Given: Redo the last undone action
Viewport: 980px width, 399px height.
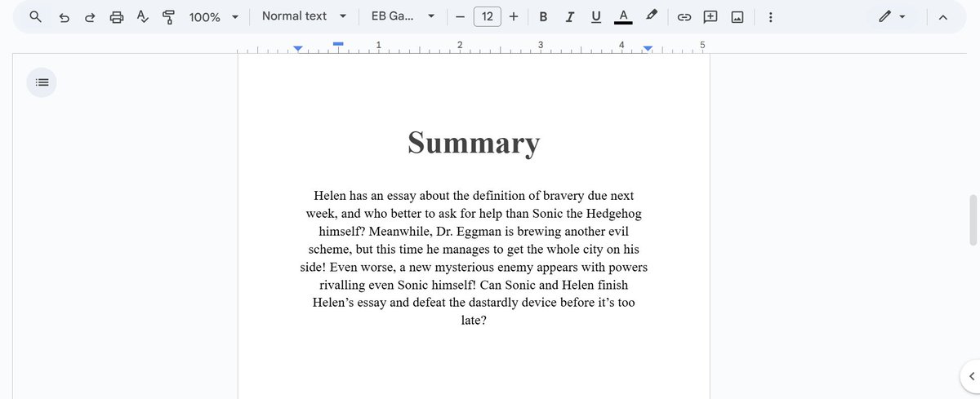Looking at the screenshot, I should tap(91, 16).
